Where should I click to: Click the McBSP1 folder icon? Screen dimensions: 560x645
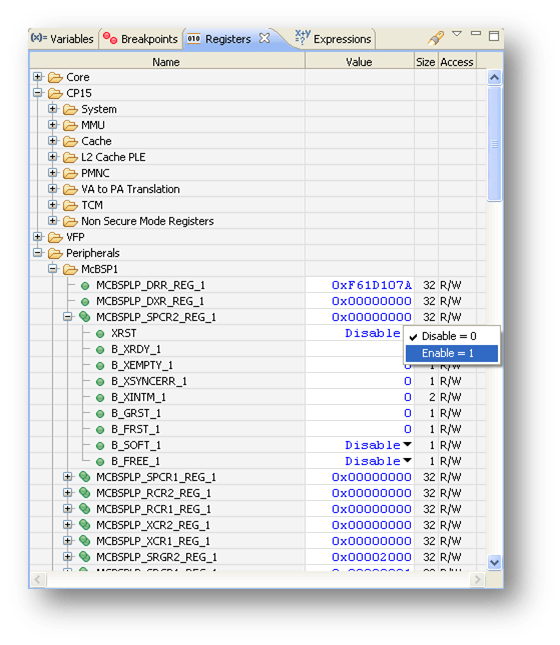click(x=70, y=269)
